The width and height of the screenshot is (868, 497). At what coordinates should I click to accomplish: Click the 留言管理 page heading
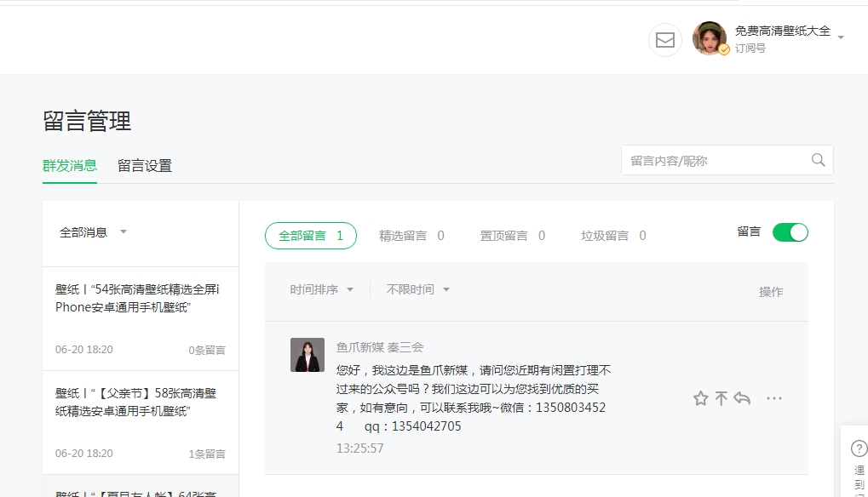click(x=87, y=121)
